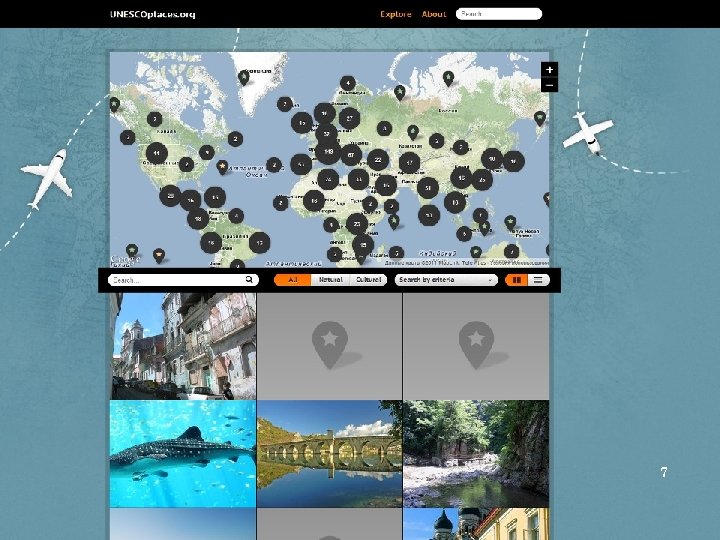Image resolution: width=720 pixels, height=540 pixels.
Task: Select the green pin in the South Pacific
Action: coord(132,250)
